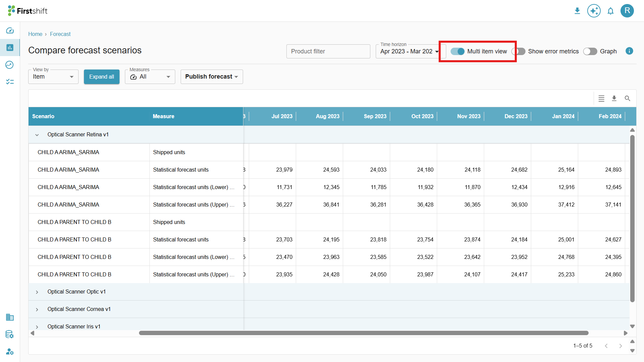Select cell value 25,001
644x362 pixels.
pyautogui.click(x=566, y=239)
